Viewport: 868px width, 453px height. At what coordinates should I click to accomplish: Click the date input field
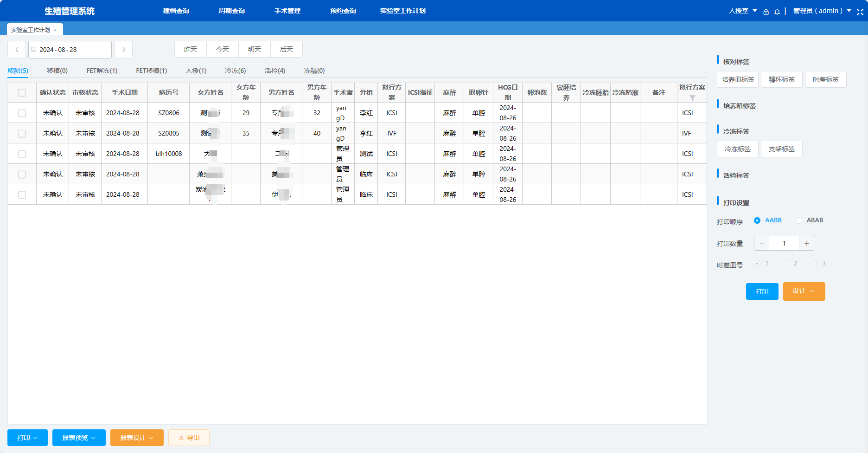(x=70, y=50)
